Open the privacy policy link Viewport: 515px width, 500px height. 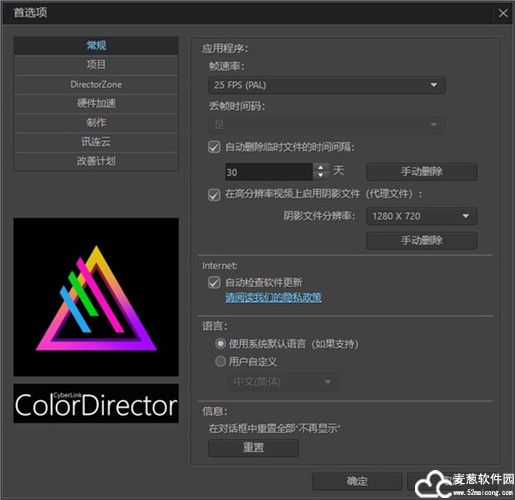(273, 297)
